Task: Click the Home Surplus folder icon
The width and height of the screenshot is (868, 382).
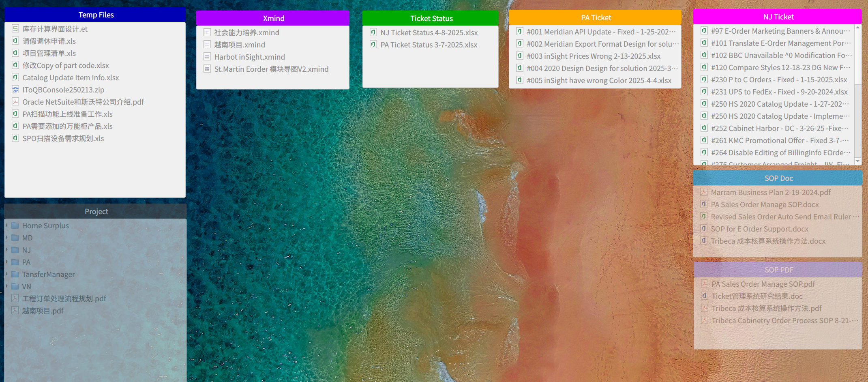Action: pos(15,225)
